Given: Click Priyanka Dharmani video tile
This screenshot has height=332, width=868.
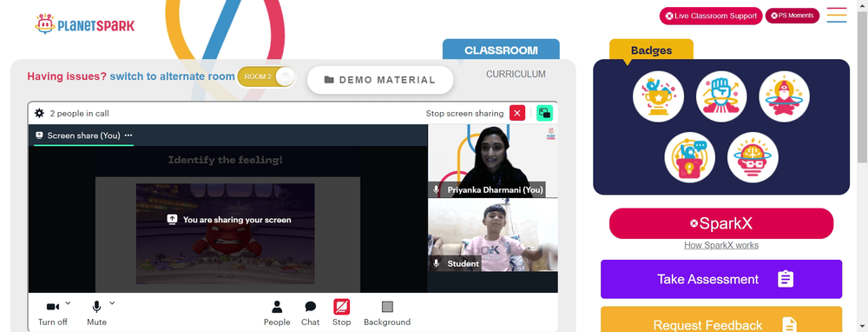Looking at the screenshot, I should [x=493, y=161].
